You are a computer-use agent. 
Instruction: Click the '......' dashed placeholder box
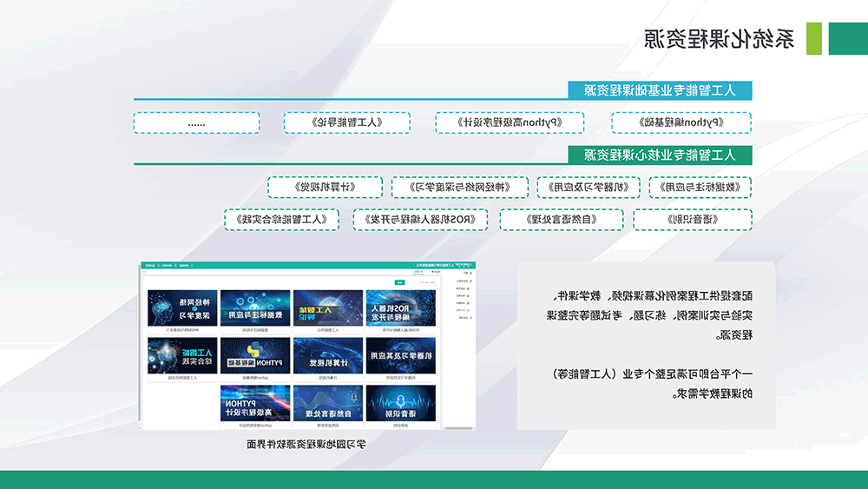click(196, 122)
